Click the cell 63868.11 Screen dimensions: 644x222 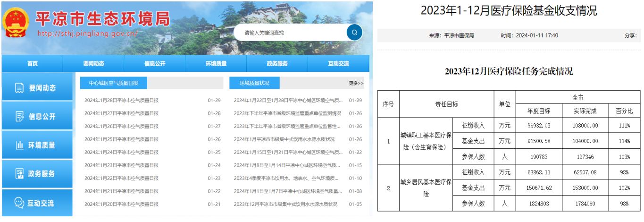coord(539,172)
